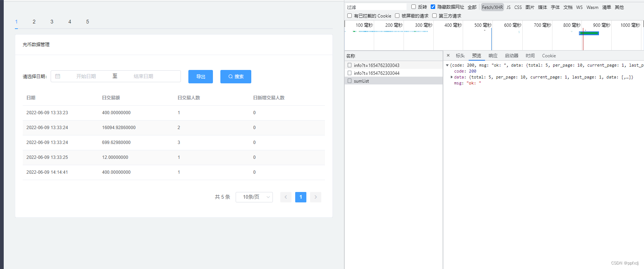Filter requests by 全部

click(472, 7)
